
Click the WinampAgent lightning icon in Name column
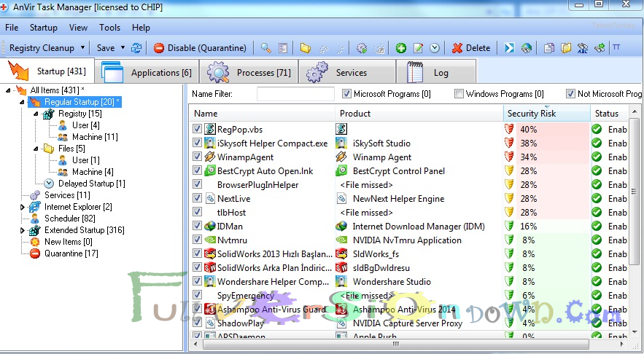210,157
